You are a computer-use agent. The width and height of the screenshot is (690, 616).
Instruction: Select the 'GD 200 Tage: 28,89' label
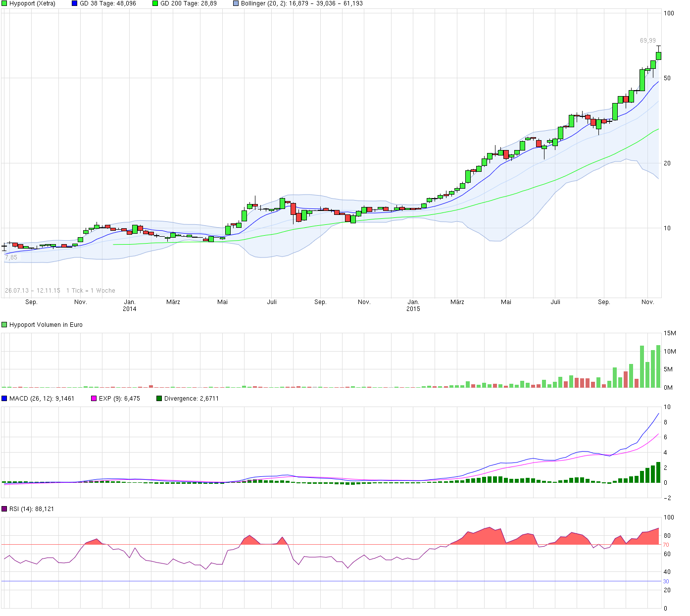tap(189, 3)
